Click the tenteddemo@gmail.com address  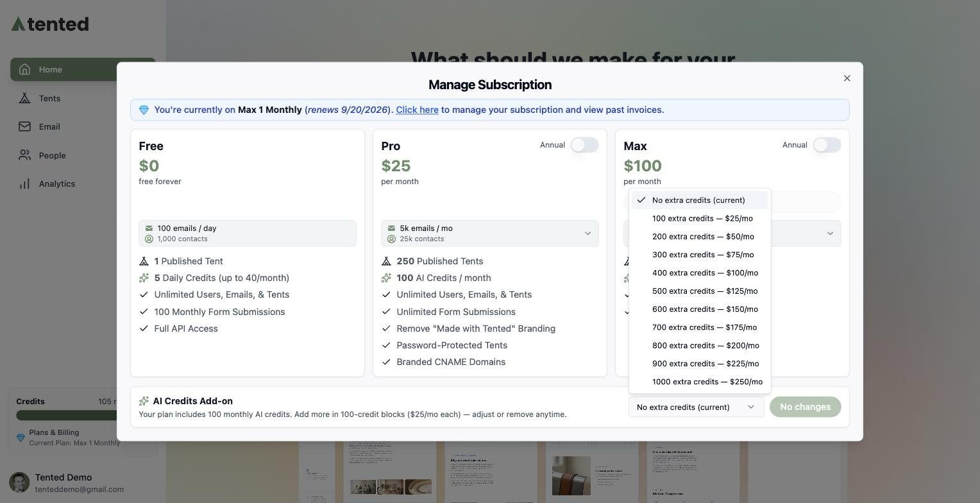coord(80,489)
